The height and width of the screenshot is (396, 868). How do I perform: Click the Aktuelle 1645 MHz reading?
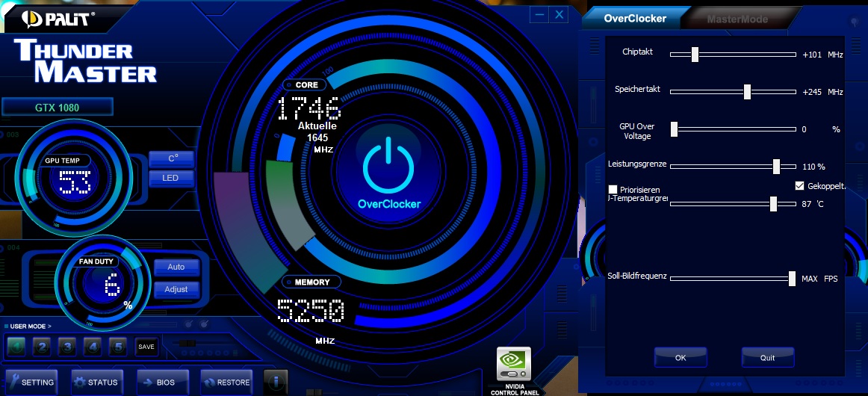(x=317, y=137)
